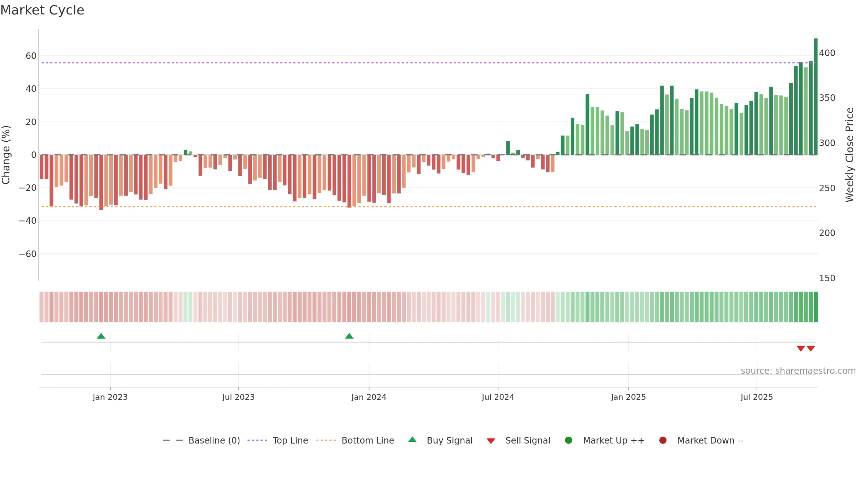This screenshot has height=488, width=868.
Task: Click the gray dashed Baseline legend sample
Action: [x=173, y=440]
